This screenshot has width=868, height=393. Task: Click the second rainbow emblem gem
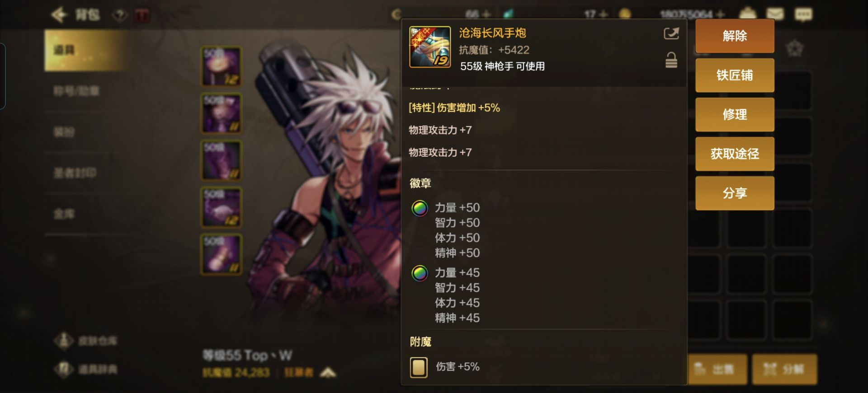(x=420, y=273)
